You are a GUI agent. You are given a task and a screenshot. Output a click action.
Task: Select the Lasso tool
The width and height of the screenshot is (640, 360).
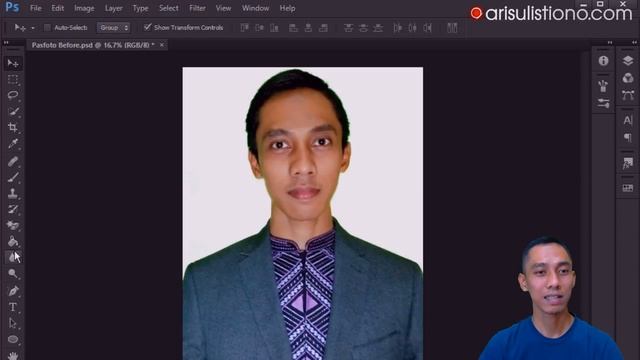coord(13,95)
